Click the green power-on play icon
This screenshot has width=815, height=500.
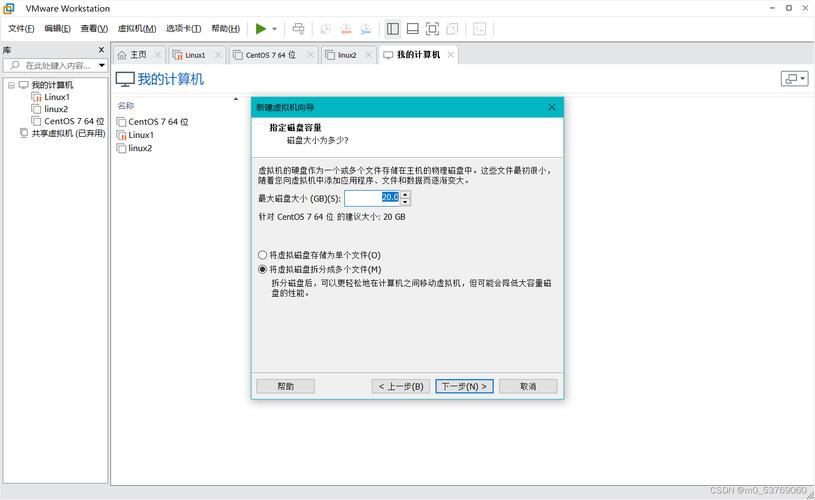coord(261,29)
